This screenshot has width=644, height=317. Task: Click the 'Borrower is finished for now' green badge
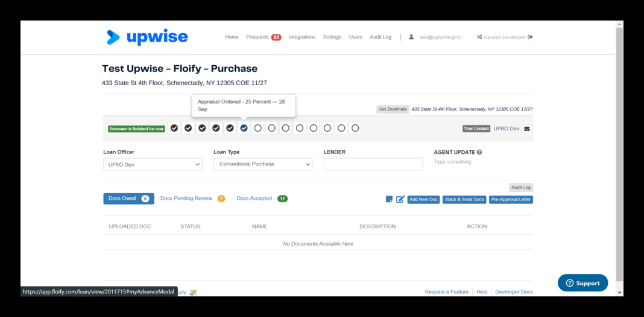point(137,129)
